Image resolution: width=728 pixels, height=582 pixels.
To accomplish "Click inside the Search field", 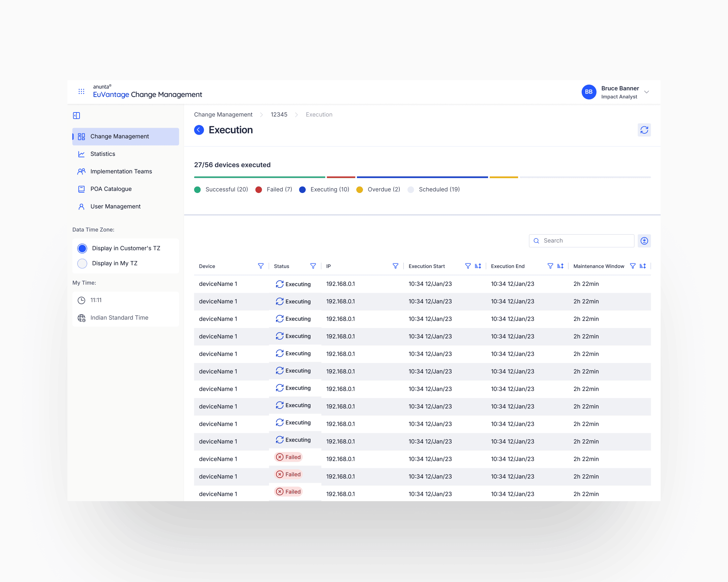I will tap(581, 240).
